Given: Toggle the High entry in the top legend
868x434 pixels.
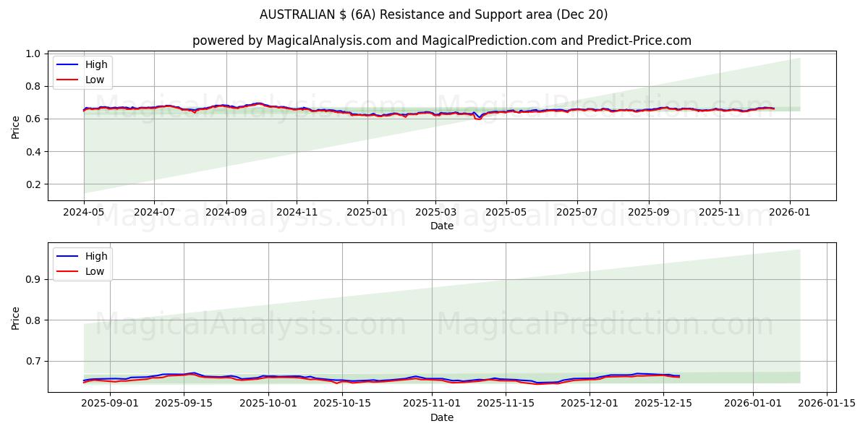Looking at the screenshot, I should click(95, 64).
